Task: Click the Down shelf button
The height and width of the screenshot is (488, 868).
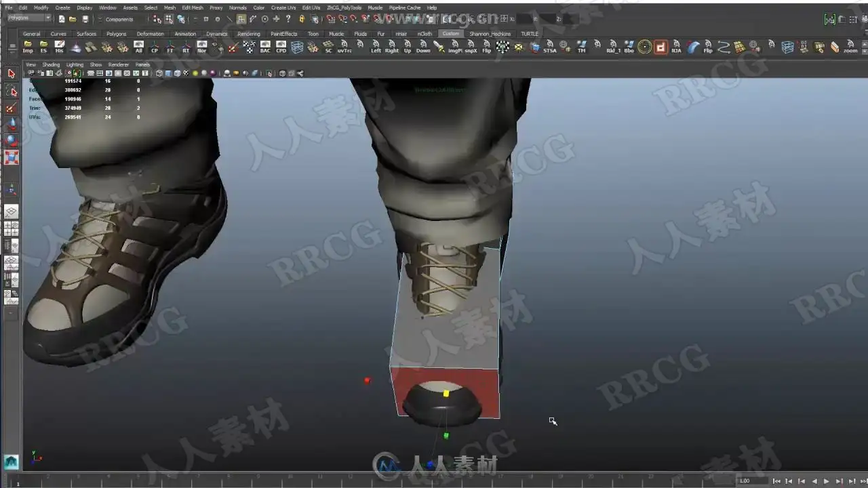Action: pyautogui.click(x=423, y=47)
